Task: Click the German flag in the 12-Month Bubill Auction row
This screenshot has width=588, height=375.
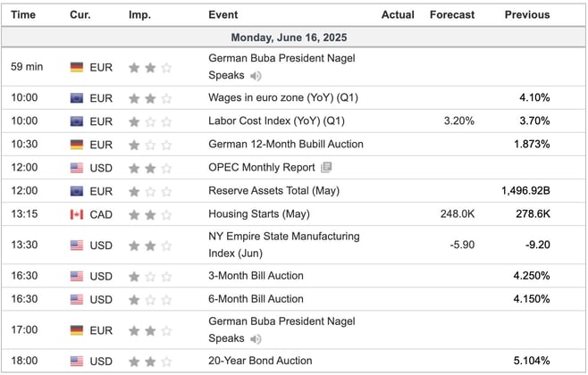Action: 77,145
